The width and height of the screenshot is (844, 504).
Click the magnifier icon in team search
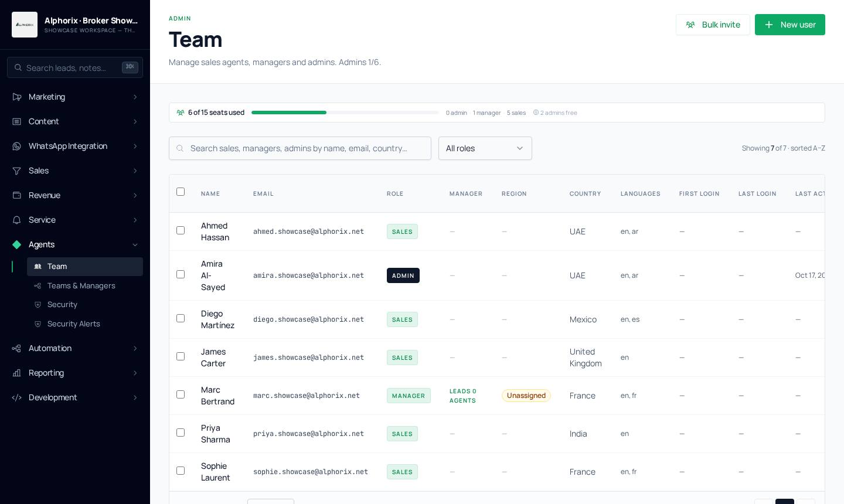[180, 148]
